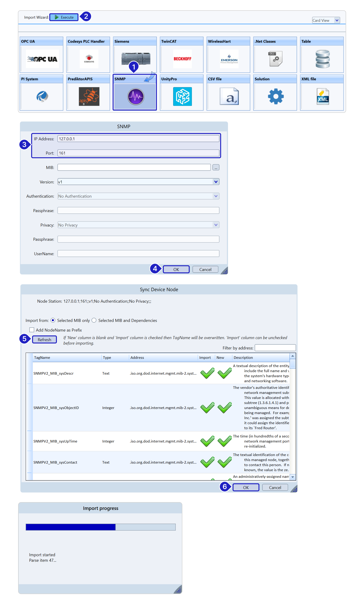Open the Authentication dropdown
The width and height of the screenshot is (364, 603).
tap(215, 196)
